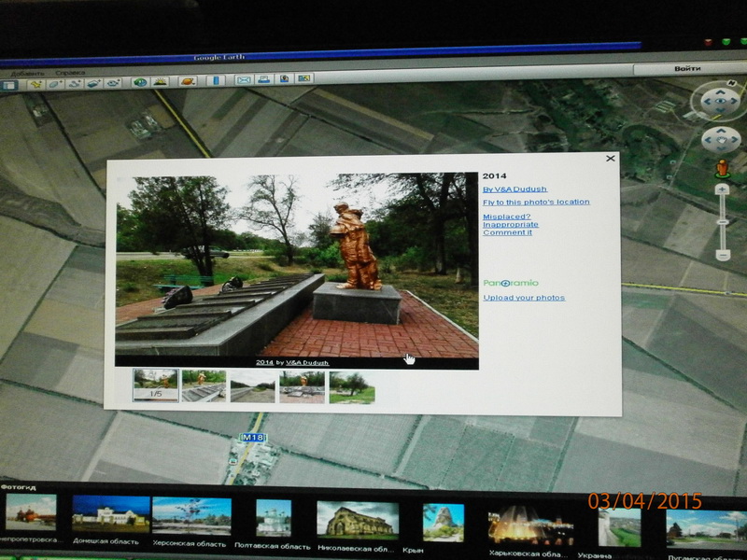Click V&A Dudush in the photo caption
The width and height of the screenshot is (747, 560).
click(x=307, y=362)
